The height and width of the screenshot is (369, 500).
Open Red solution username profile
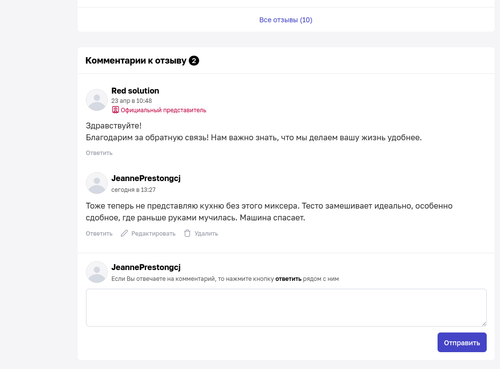(135, 91)
